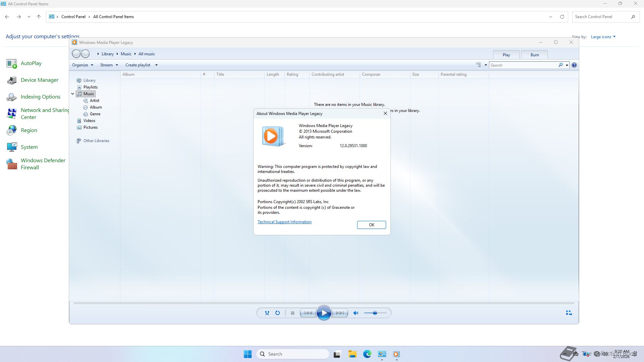Switch to the Play tab
644x362 pixels.
[506, 55]
